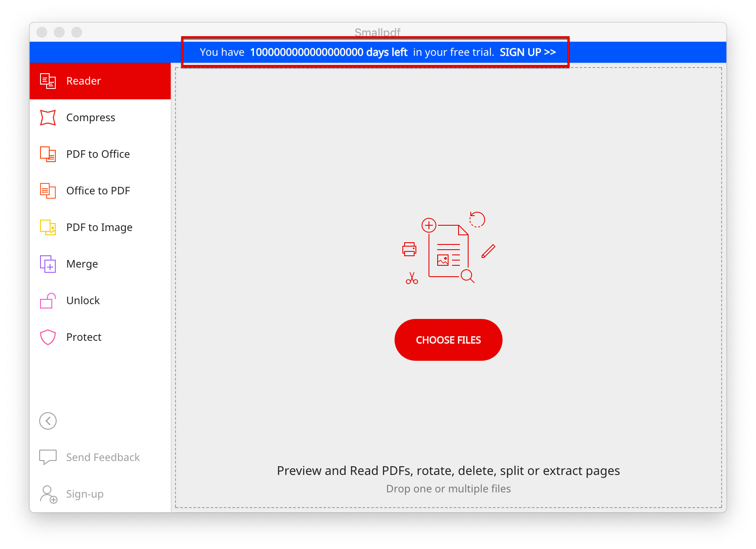This screenshot has height=549, width=756.
Task: Select the PDF to Image converter
Action: 99,227
